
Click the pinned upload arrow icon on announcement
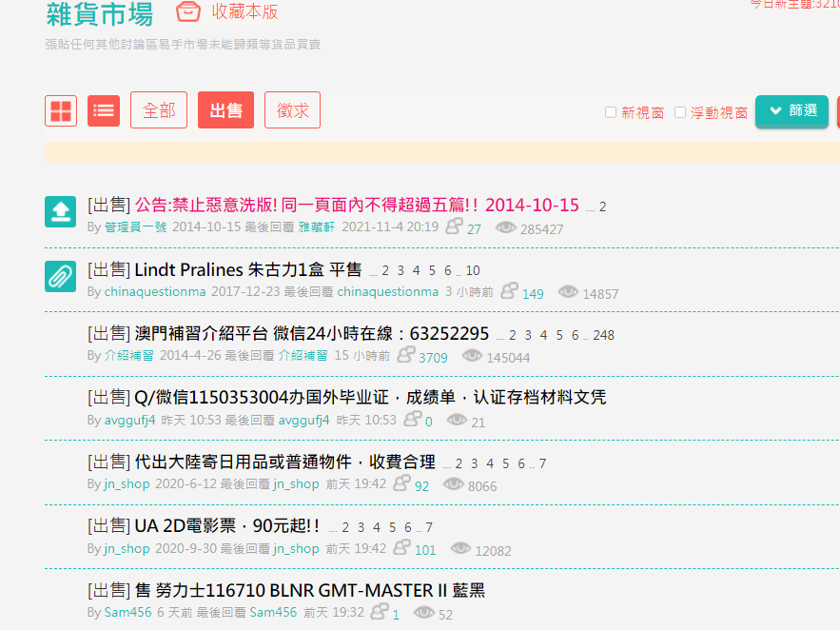click(x=61, y=211)
